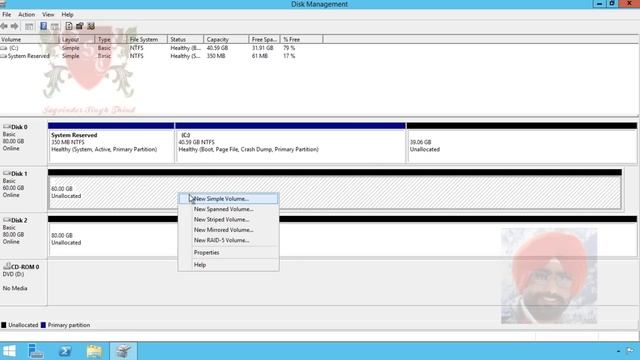Click the System Reserved volume icon in the list
The image size is (640, 360).
[x=4, y=56]
